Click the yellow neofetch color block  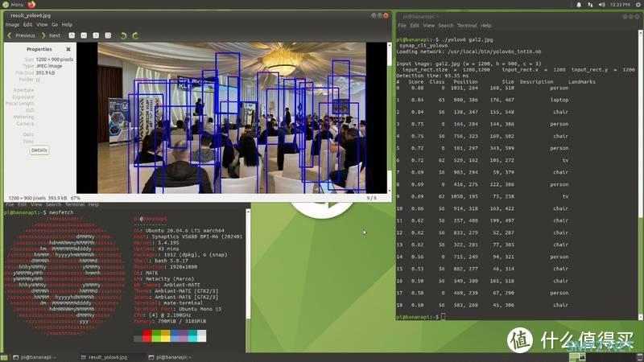[165, 335]
